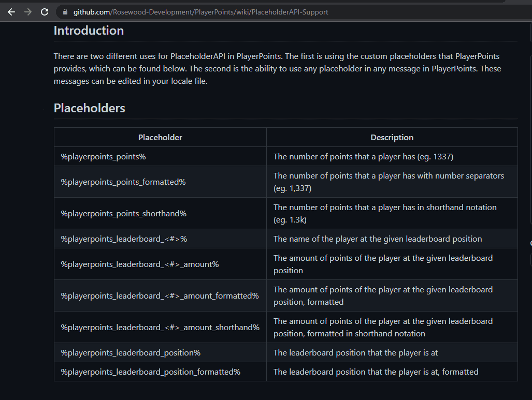Click the Description column header
532x400 pixels.
click(x=392, y=138)
